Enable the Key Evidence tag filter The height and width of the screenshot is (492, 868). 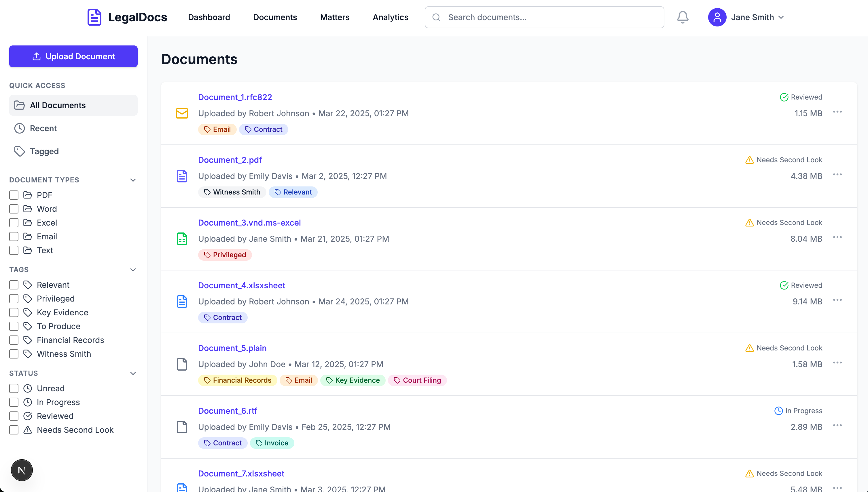click(x=14, y=312)
